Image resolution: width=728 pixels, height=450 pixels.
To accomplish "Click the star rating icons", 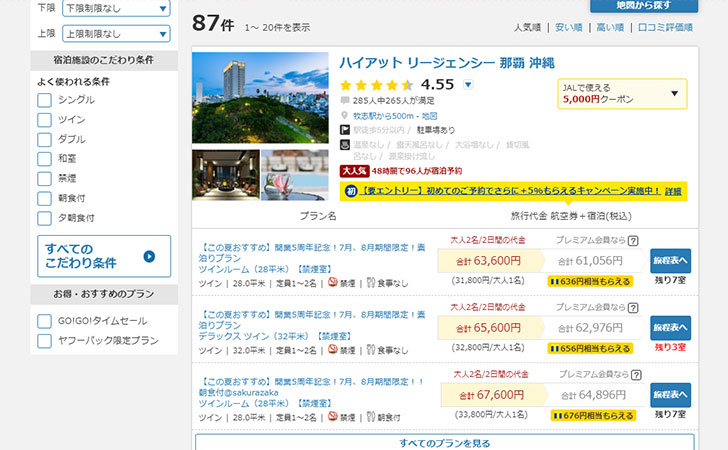I will tap(376, 85).
